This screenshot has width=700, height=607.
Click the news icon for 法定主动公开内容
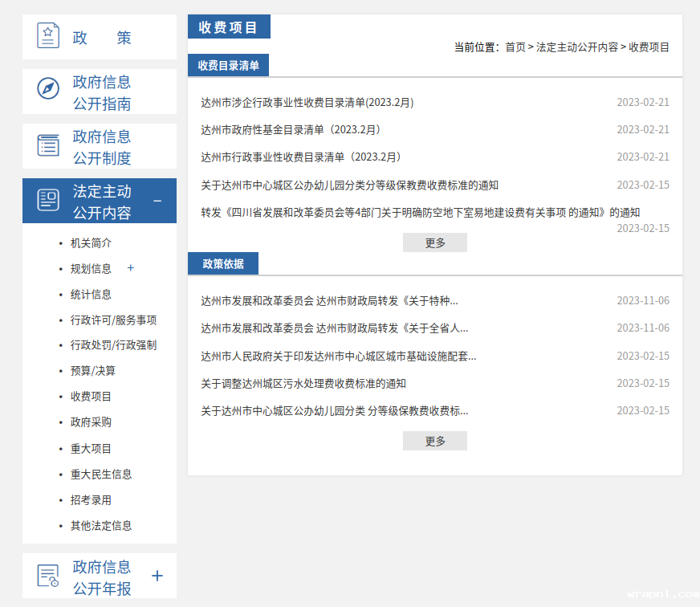point(48,200)
